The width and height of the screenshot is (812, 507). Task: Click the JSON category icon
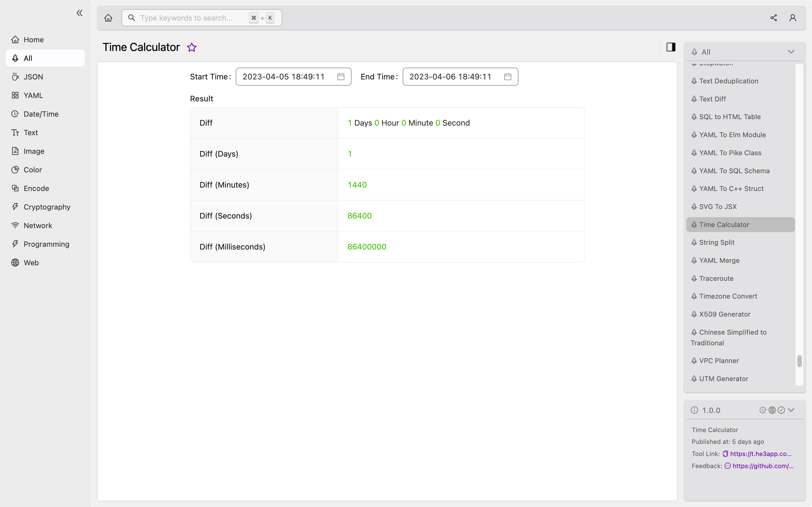click(x=15, y=77)
